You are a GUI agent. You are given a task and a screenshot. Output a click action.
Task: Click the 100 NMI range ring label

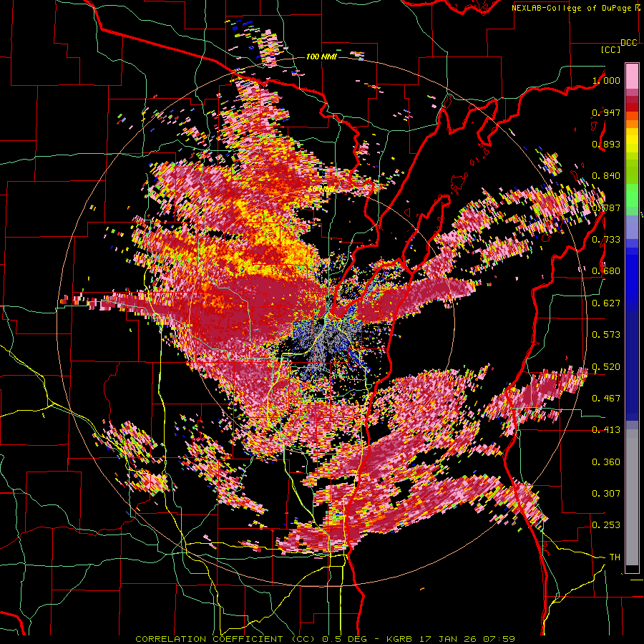[321, 57]
